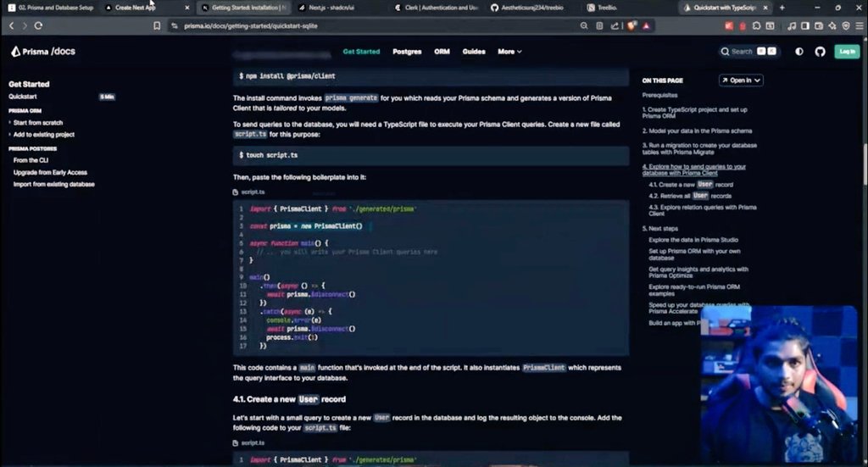Open site settings icon beside the URL
Screen dimensions: 868x467
[175, 26]
